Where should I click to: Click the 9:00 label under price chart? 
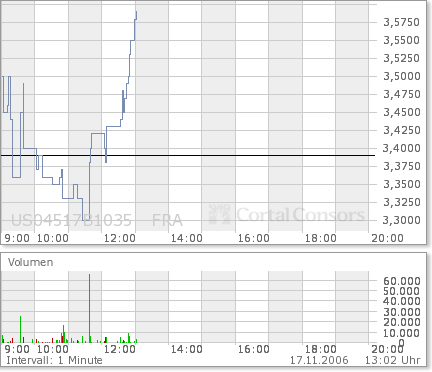pyautogui.click(x=17, y=239)
